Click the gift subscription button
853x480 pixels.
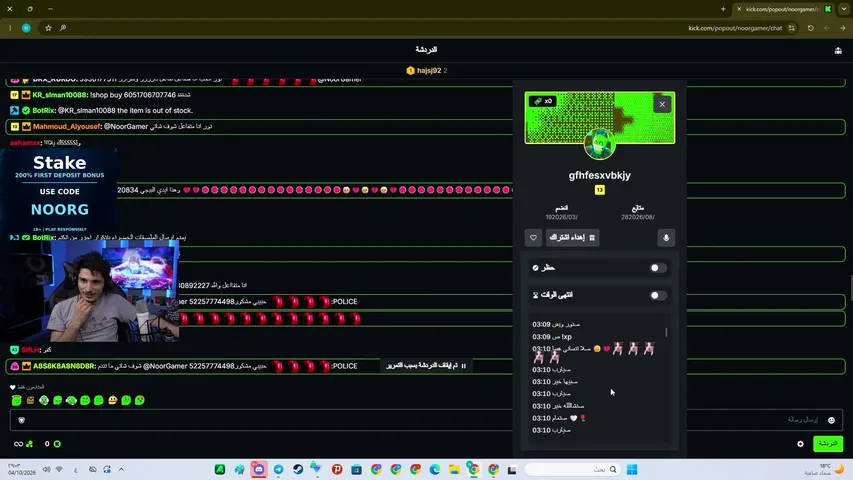572,238
